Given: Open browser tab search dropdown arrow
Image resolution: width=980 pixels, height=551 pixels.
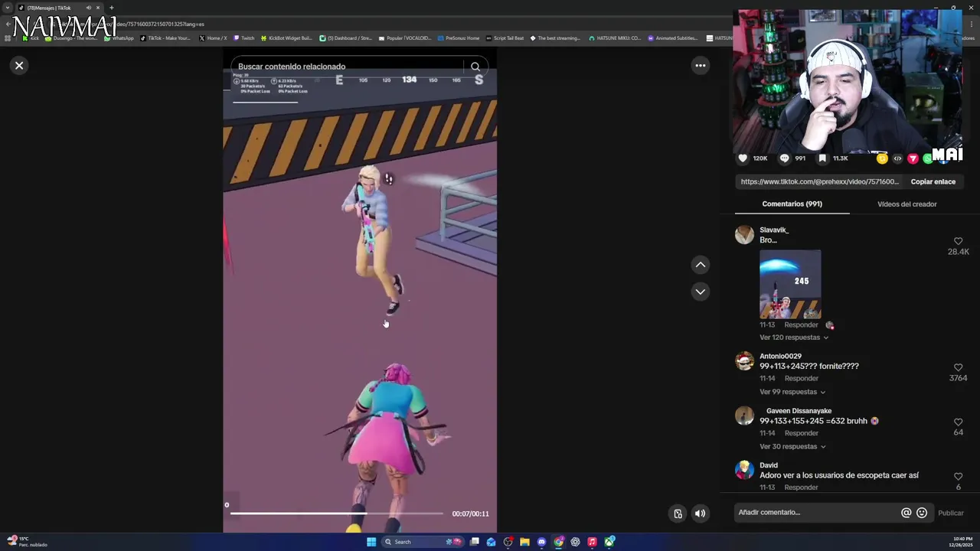Looking at the screenshot, I should 8,8.
